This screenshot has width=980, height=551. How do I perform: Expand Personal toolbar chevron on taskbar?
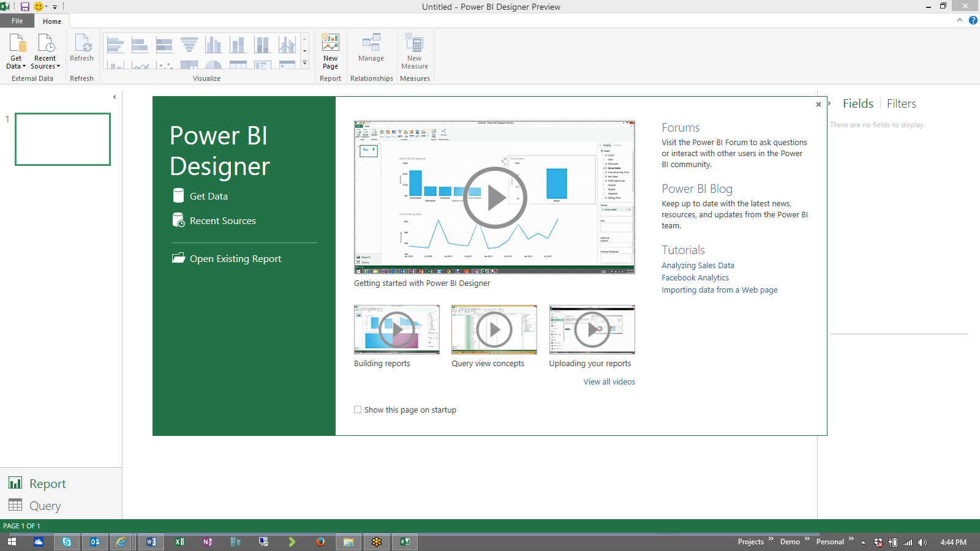[x=851, y=539]
